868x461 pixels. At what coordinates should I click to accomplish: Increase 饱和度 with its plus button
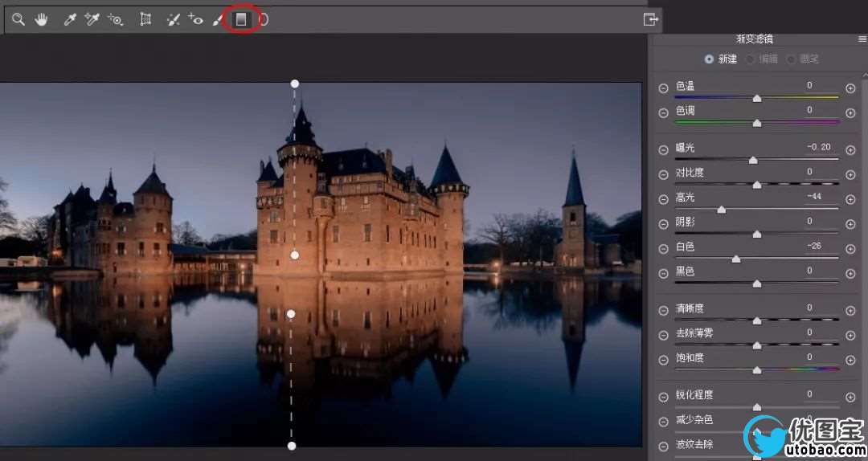click(x=851, y=360)
